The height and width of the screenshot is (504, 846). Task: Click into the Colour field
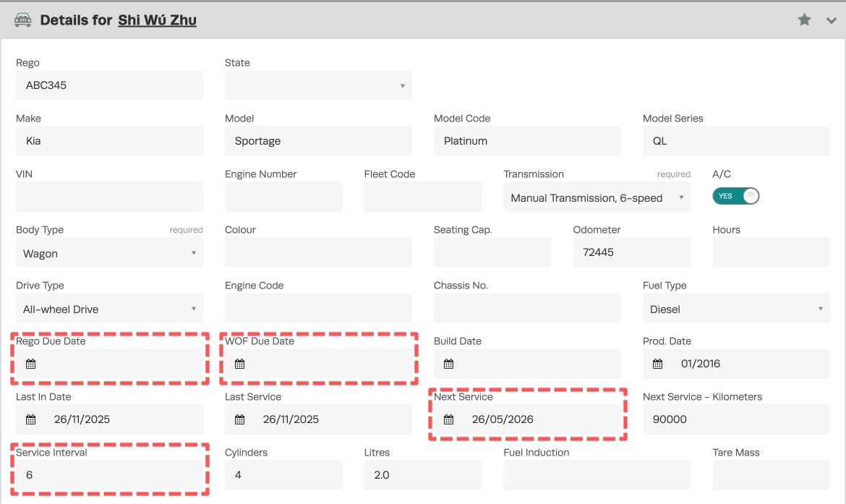click(318, 252)
